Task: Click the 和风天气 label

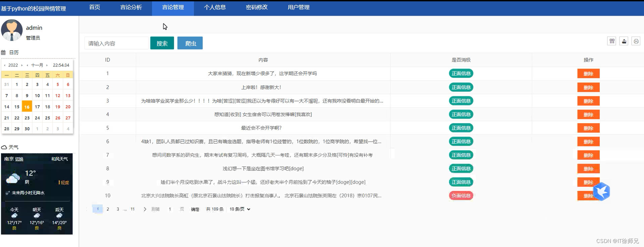Action: click(59, 159)
